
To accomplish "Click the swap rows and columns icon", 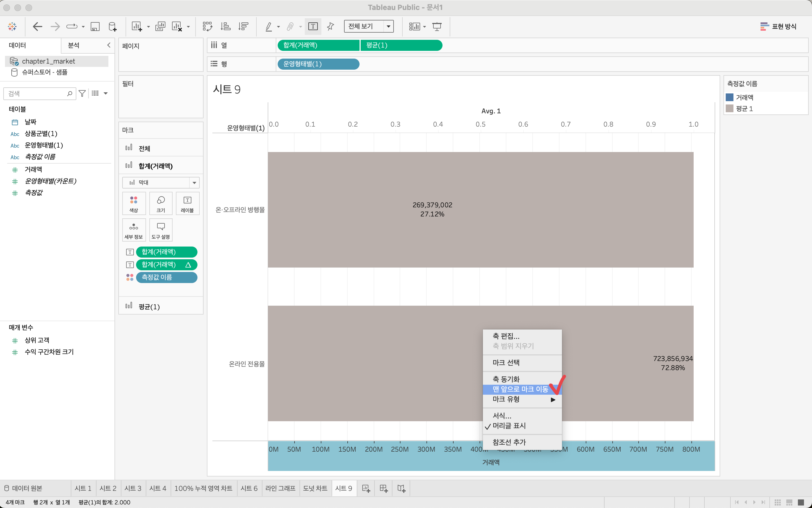I will (207, 26).
